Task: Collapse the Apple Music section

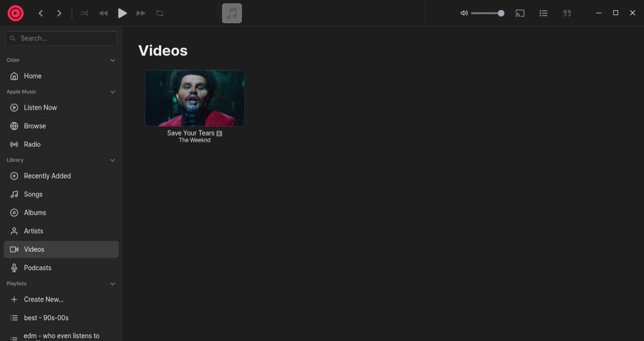Action: [113, 92]
